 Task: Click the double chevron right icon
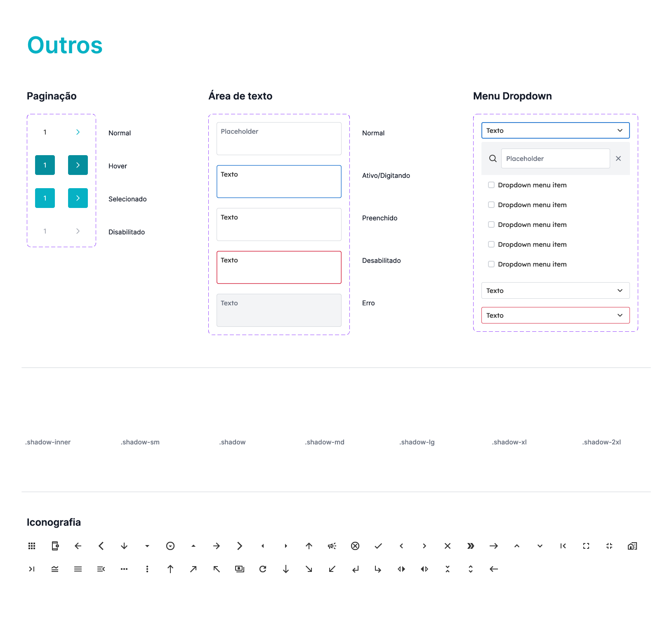click(471, 546)
